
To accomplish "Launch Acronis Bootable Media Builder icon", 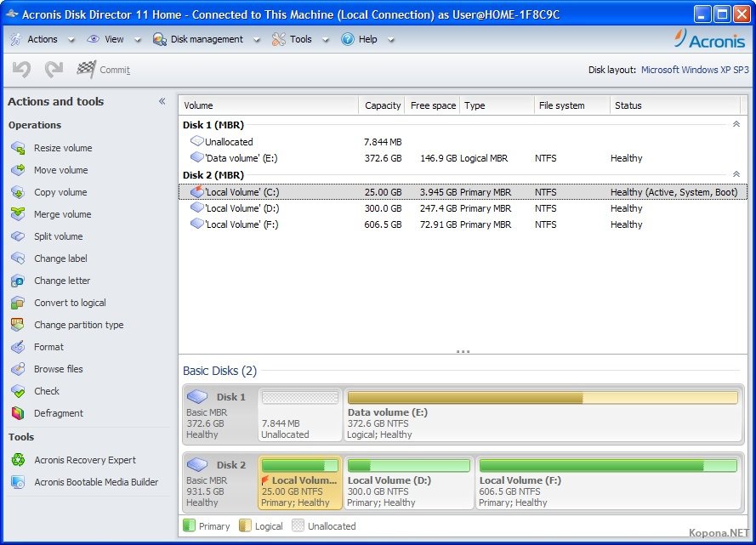I will tap(18, 482).
